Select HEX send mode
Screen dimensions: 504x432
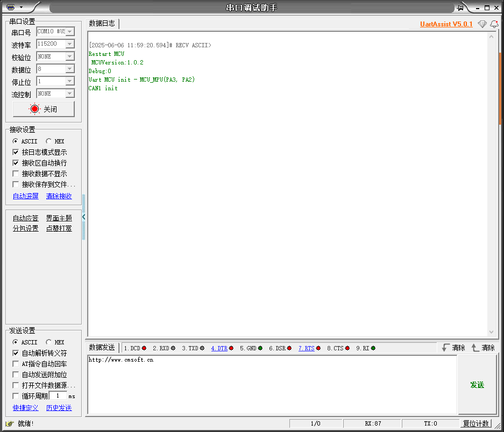coord(48,342)
